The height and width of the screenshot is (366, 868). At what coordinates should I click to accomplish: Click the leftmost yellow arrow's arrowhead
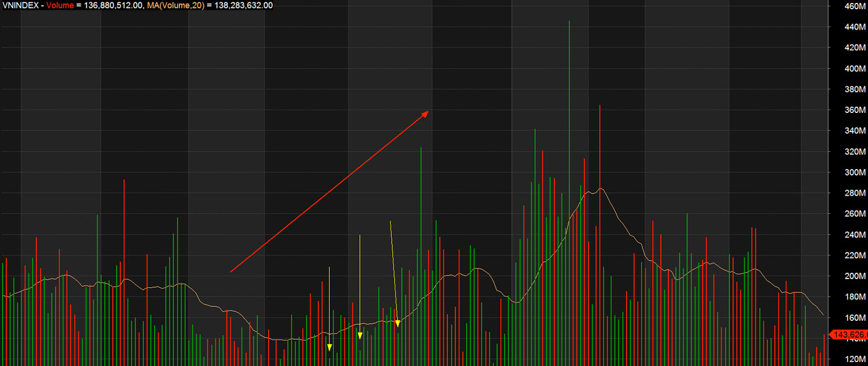[329, 347]
